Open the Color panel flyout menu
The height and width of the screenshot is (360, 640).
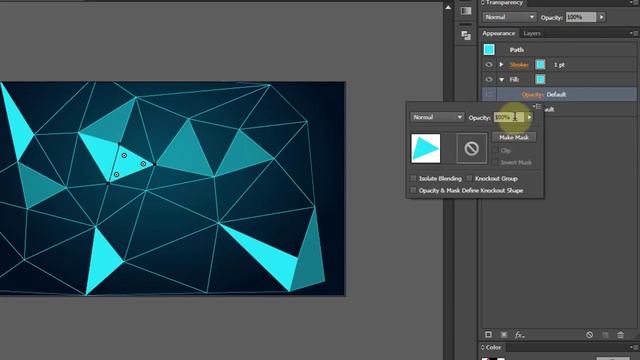[633, 347]
